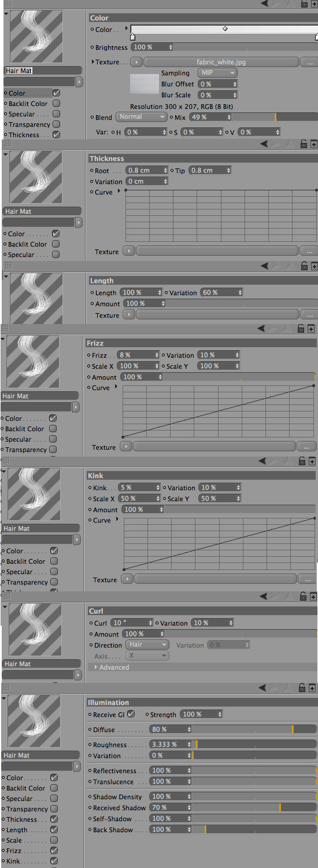The height and width of the screenshot is (868, 318).
Task: Click the Curl 10° value field
Action: [x=132, y=623]
